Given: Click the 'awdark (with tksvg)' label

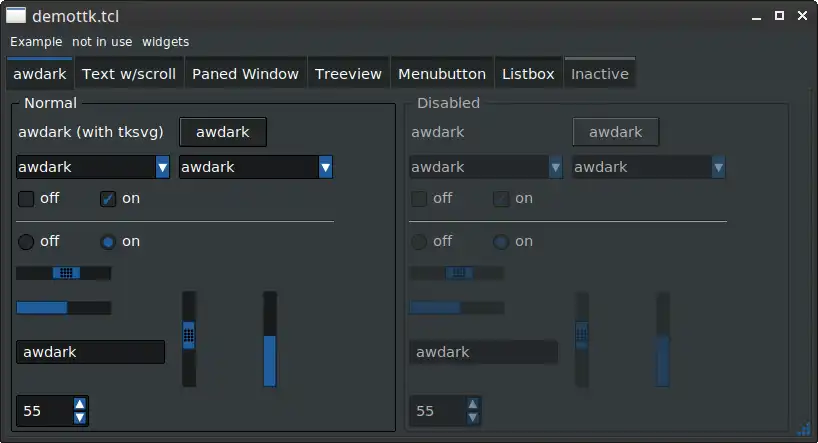Looking at the screenshot, I should pos(91,132).
